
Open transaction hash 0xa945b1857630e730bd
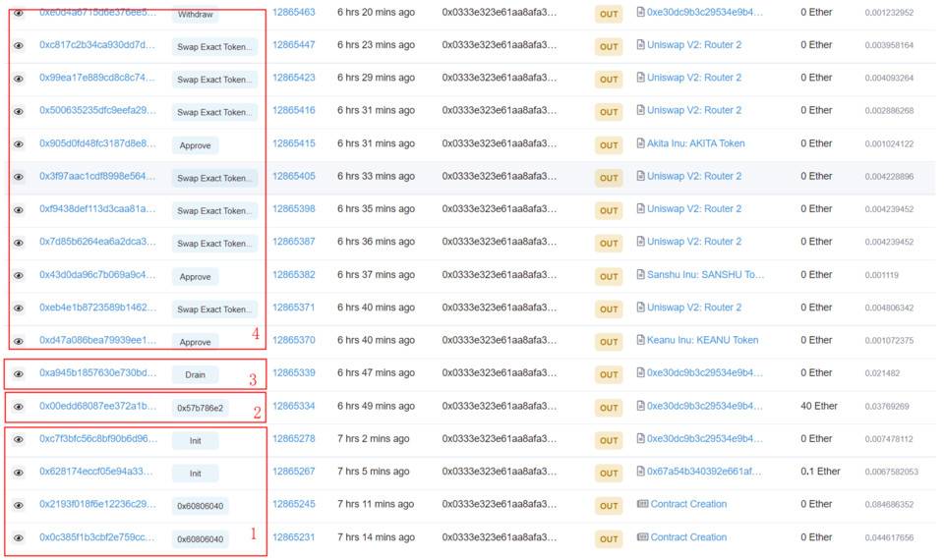click(x=97, y=373)
